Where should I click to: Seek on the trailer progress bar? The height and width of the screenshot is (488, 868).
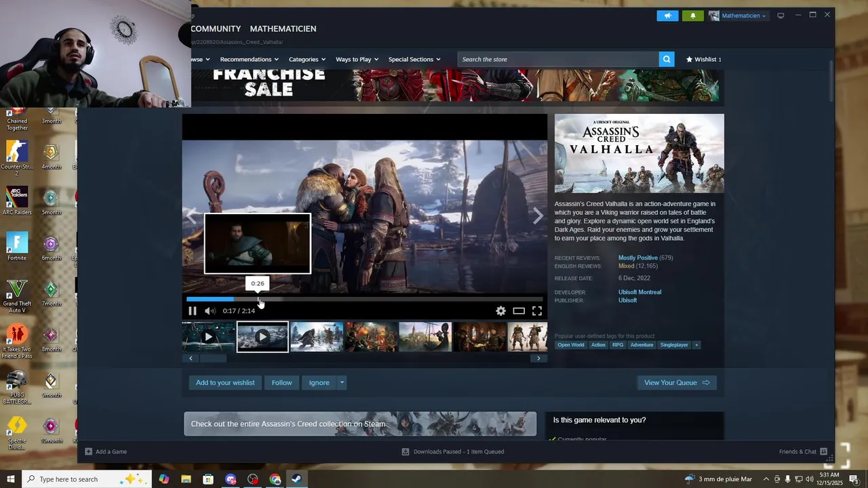click(365, 298)
